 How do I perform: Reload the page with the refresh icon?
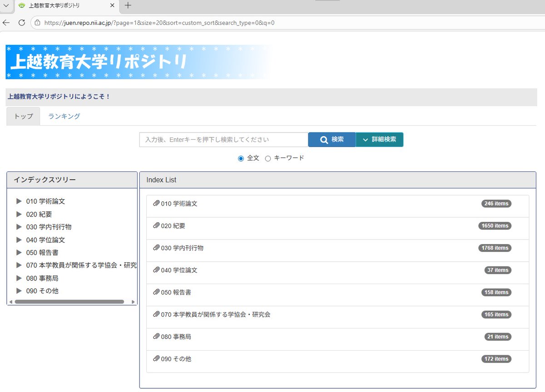coord(21,23)
